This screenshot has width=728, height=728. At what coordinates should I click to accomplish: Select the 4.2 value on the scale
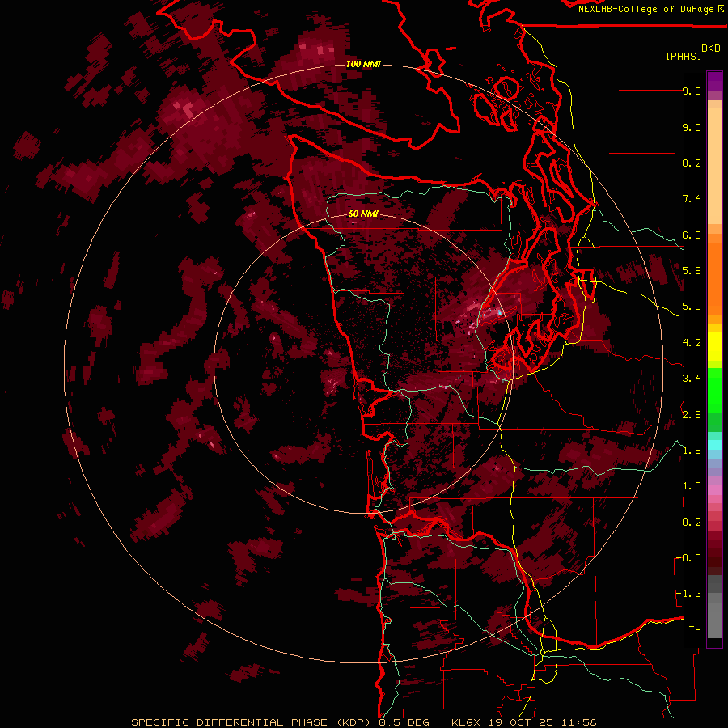[x=692, y=343]
